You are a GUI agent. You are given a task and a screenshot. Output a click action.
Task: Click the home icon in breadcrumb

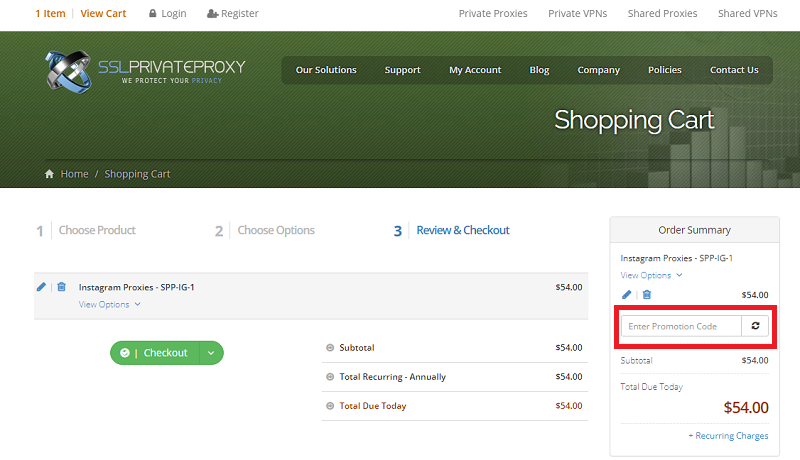tap(49, 174)
